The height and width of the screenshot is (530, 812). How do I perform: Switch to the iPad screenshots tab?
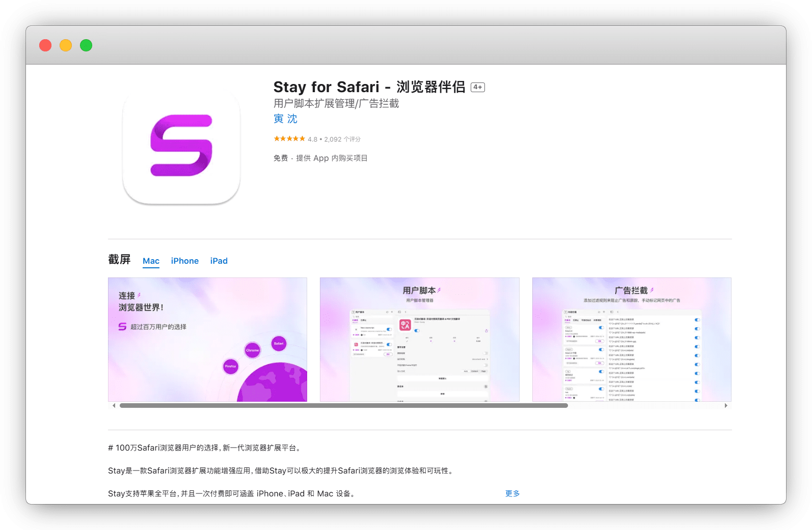click(219, 261)
